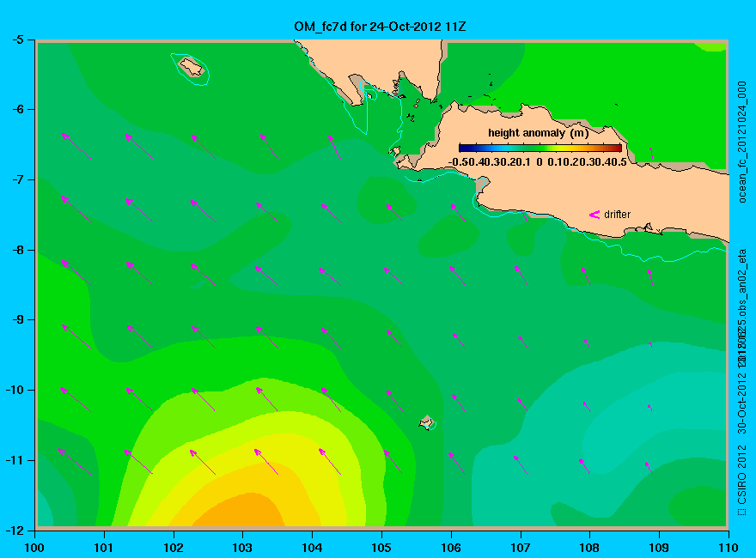Click the '-10' latitude axis label
Screen dimensions: 756x558
15,390
